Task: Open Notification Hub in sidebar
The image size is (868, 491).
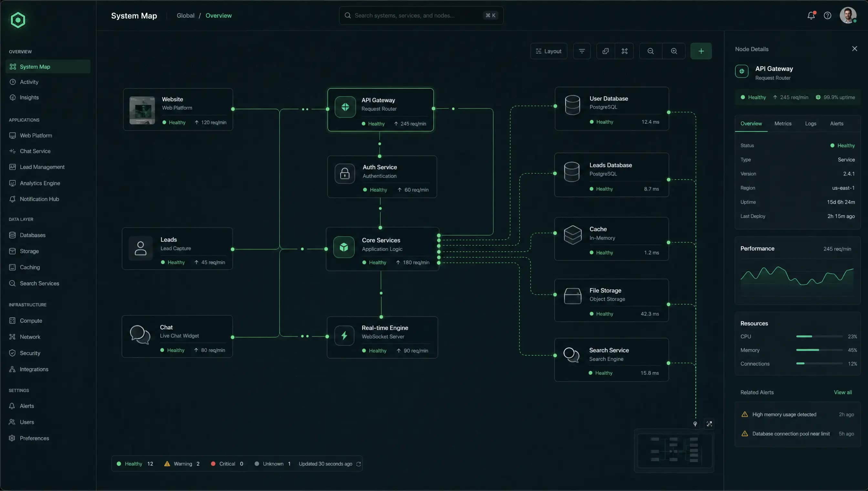Action: tap(48, 199)
